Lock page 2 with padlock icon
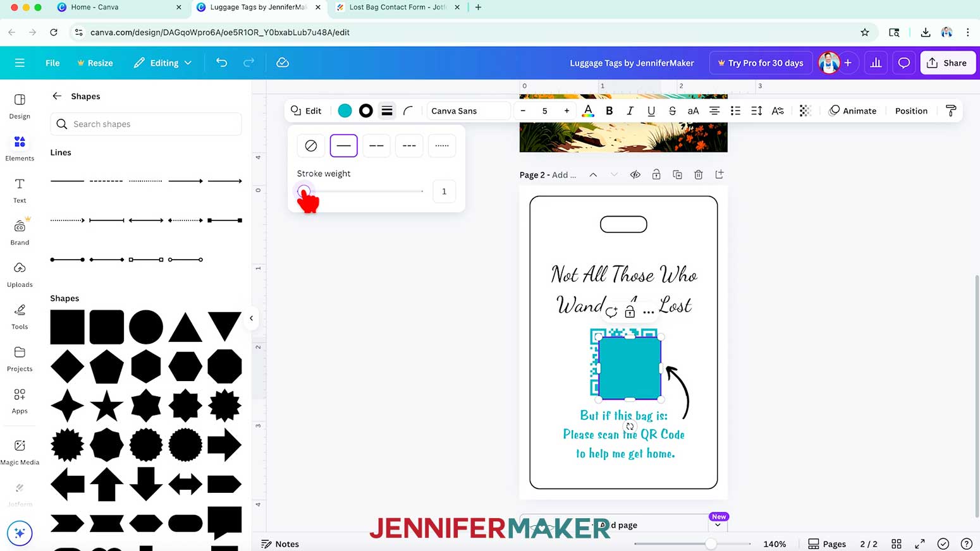The width and height of the screenshot is (980, 551). [656, 174]
